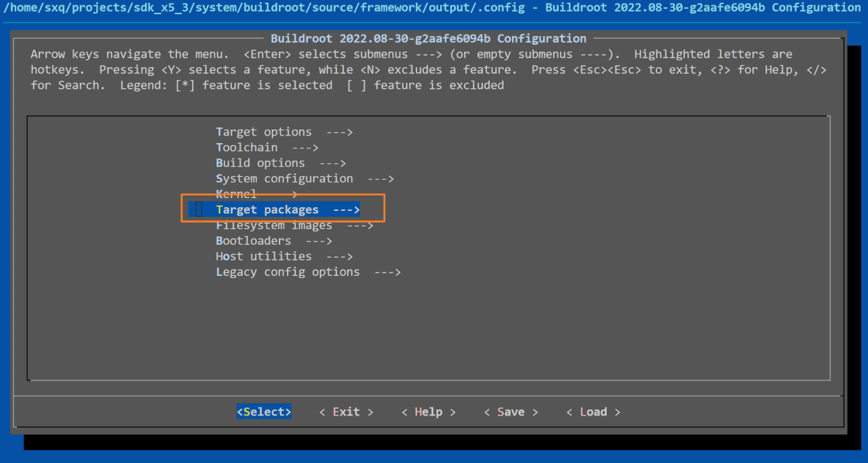Screen dimensions: 868x463
Task: Click the < Help > button
Action: [x=429, y=412]
